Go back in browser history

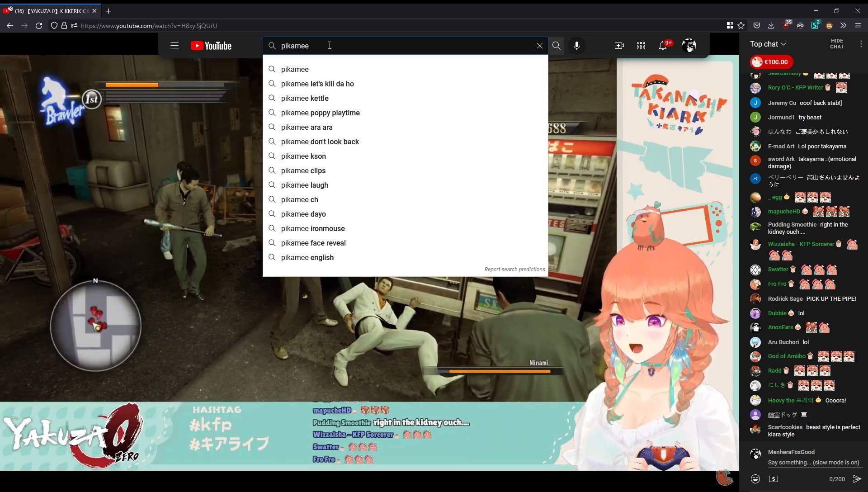pos(9,26)
